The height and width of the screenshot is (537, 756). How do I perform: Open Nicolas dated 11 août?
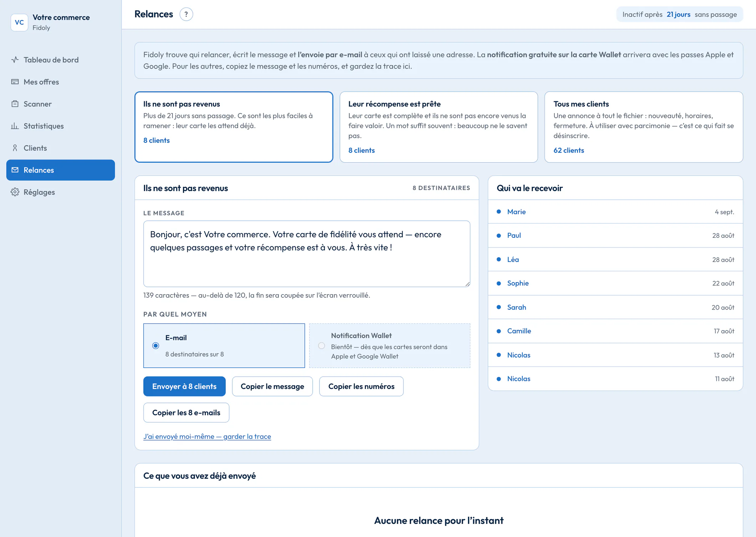(x=615, y=379)
